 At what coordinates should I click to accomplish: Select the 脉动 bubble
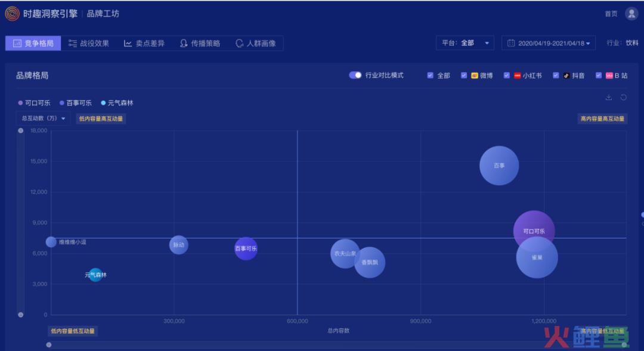pos(179,245)
